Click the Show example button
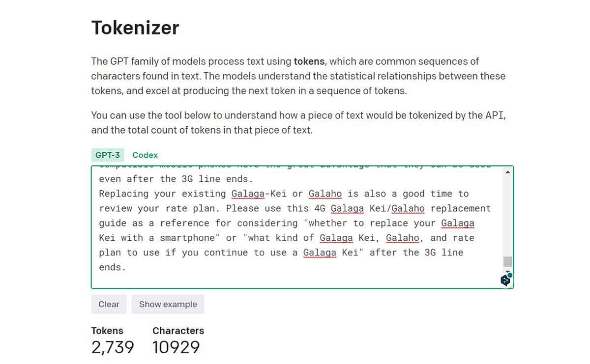The image size is (590, 364). [x=168, y=304]
